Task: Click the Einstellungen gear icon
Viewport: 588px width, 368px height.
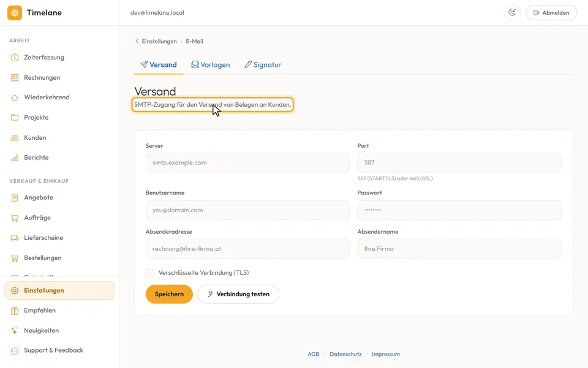Action: coord(15,291)
